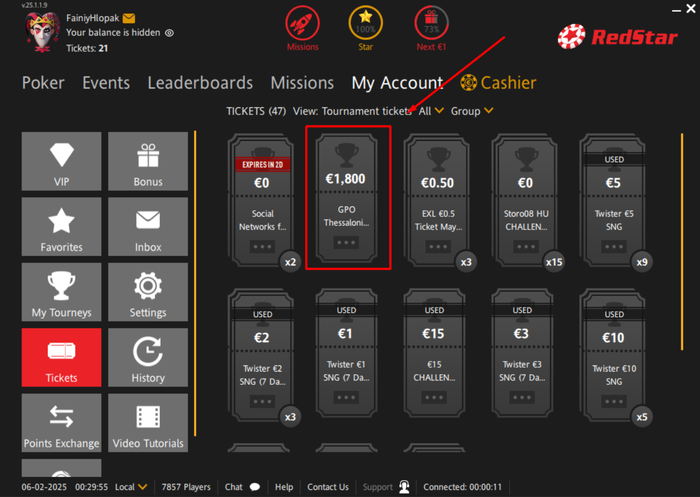Screen dimensions: 700x497
Task: Select the used Twister €5 SNG ticket
Action: pyautogui.click(x=613, y=201)
